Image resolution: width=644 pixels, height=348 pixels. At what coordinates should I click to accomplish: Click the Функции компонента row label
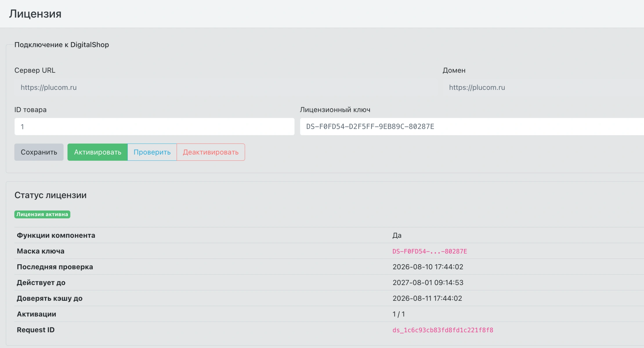(56, 235)
